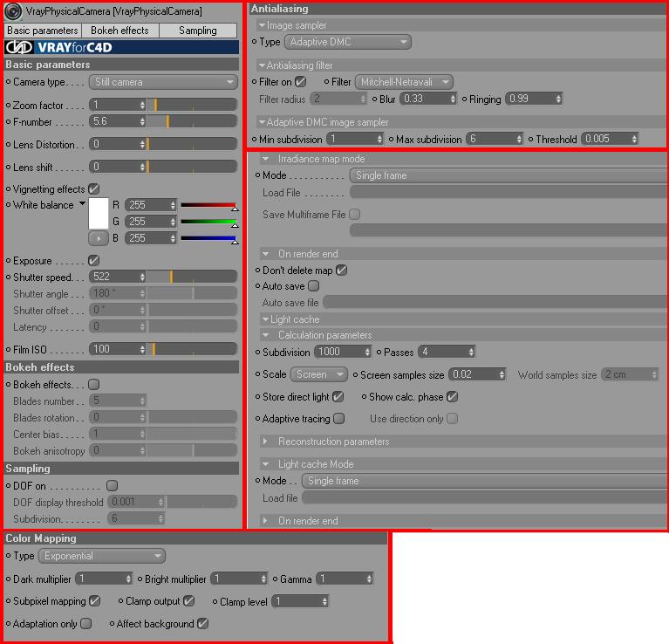Viewport: 669px width, 644px height.
Task: Enable the Bokeh effects checkbox
Action: pyautogui.click(x=94, y=385)
